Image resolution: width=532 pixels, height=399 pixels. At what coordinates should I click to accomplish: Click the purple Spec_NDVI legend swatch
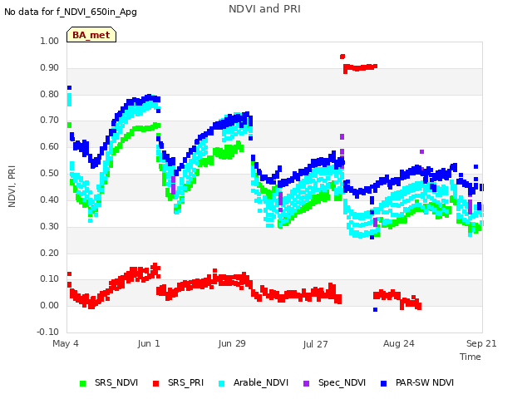pos(306,383)
